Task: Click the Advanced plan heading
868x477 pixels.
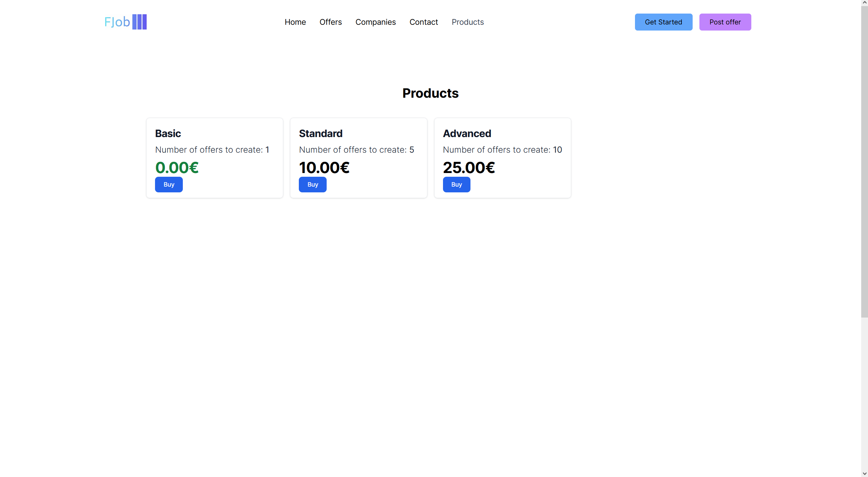Action: [467, 134]
